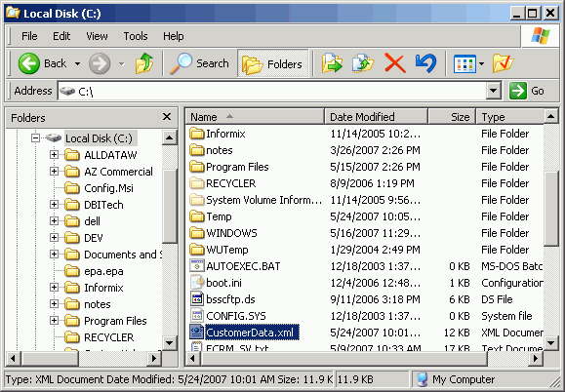Sort by the Size column header
The width and height of the screenshot is (565, 392).
click(452, 117)
